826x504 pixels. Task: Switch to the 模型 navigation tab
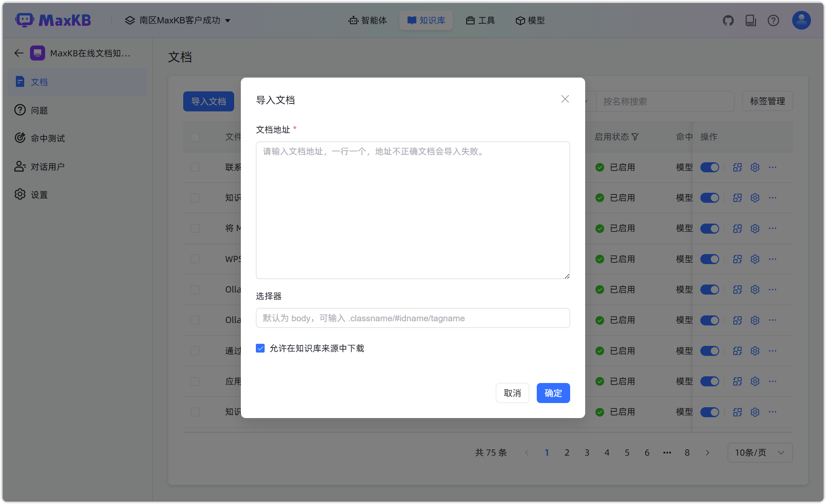(530, 20)
